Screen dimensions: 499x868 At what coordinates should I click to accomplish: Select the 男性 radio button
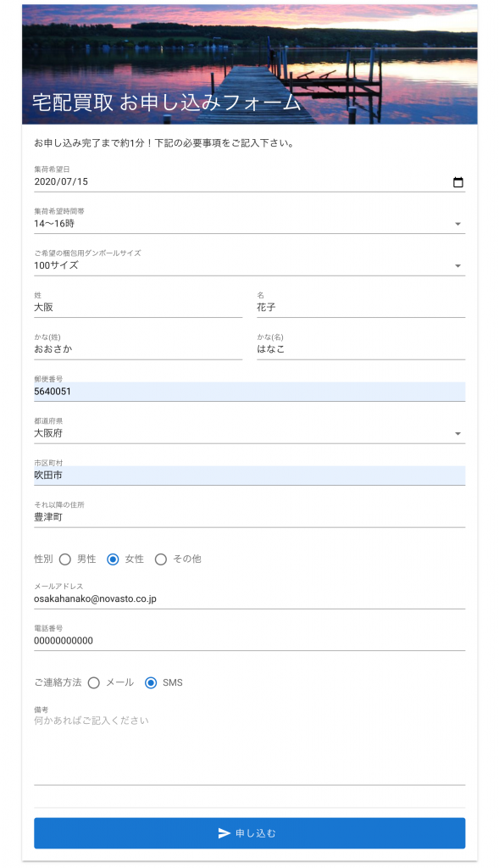pos(64,559)
